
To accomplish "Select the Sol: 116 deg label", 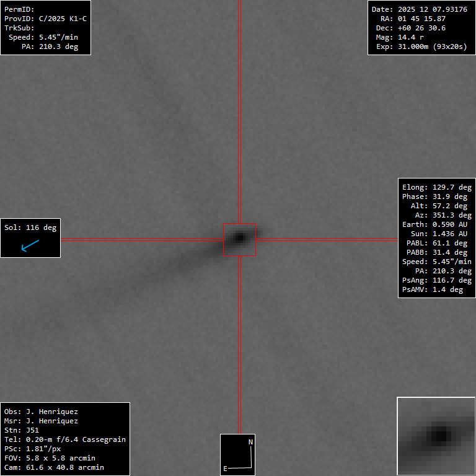I will (30, 227).
